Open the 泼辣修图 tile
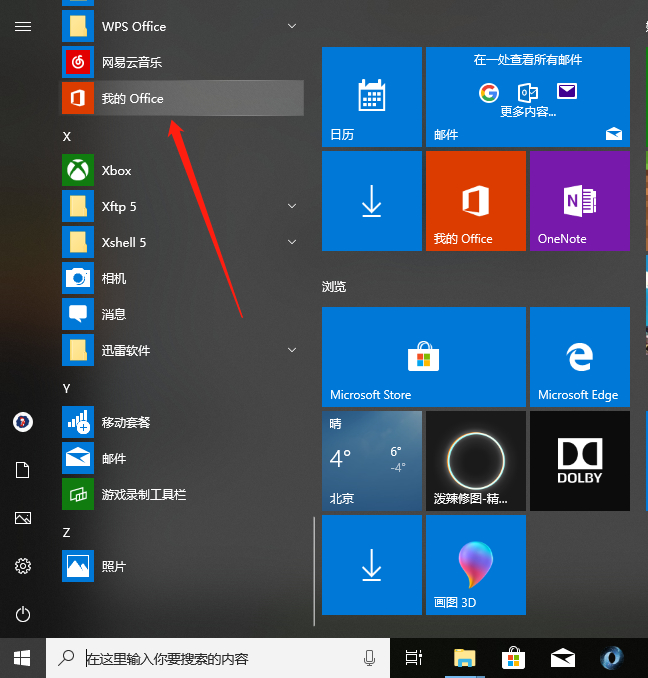Screen dimensions: 648x678 pos(476,461)
